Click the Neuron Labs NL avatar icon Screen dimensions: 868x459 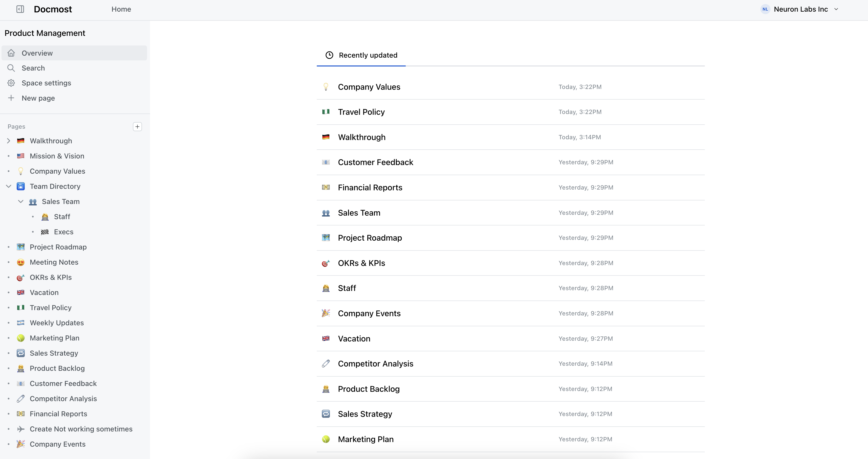pyautogui.click(x=765, y=9)
